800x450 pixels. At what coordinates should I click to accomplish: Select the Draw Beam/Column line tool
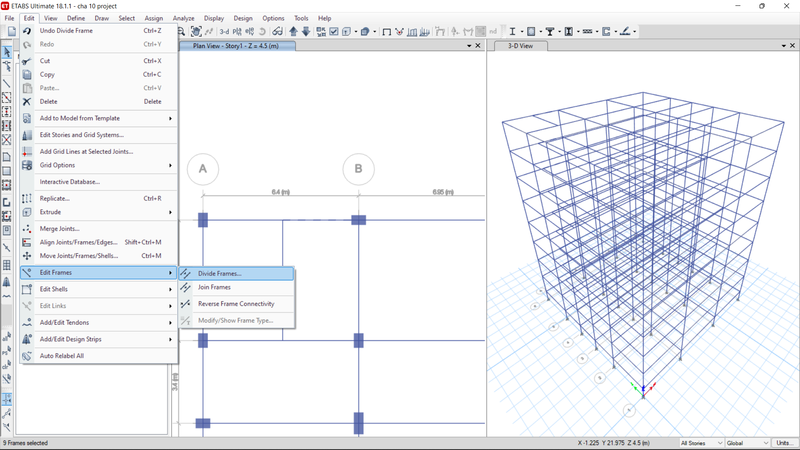pos(7,83)
